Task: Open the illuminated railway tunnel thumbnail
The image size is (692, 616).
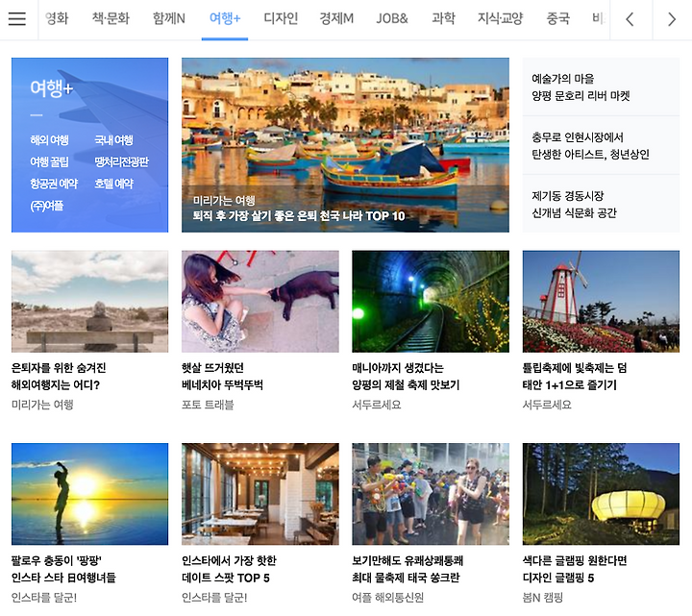Action: point(431,302)
